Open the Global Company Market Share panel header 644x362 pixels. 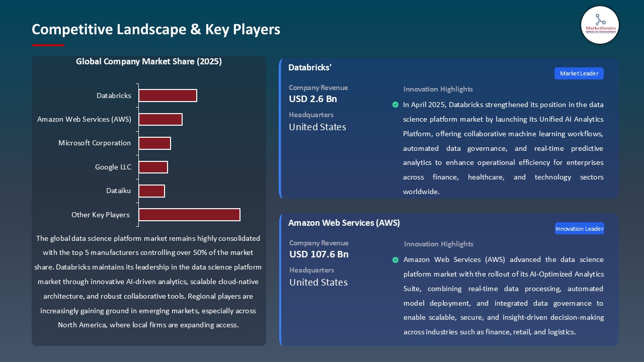pyautogui.click(x=149, y=61)
